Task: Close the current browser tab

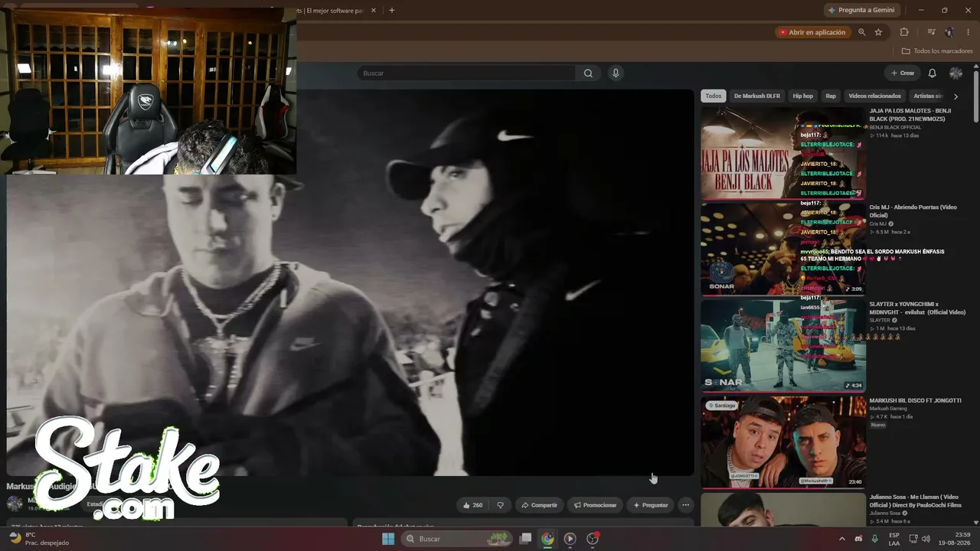Action: [374, 11]
